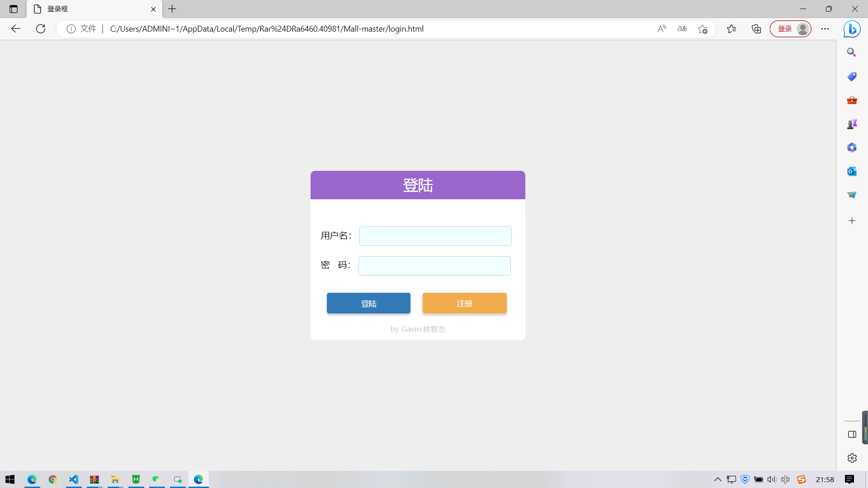Focus the 密码 input field
Viewport: 868px width, 488px height.
(434, 266)
